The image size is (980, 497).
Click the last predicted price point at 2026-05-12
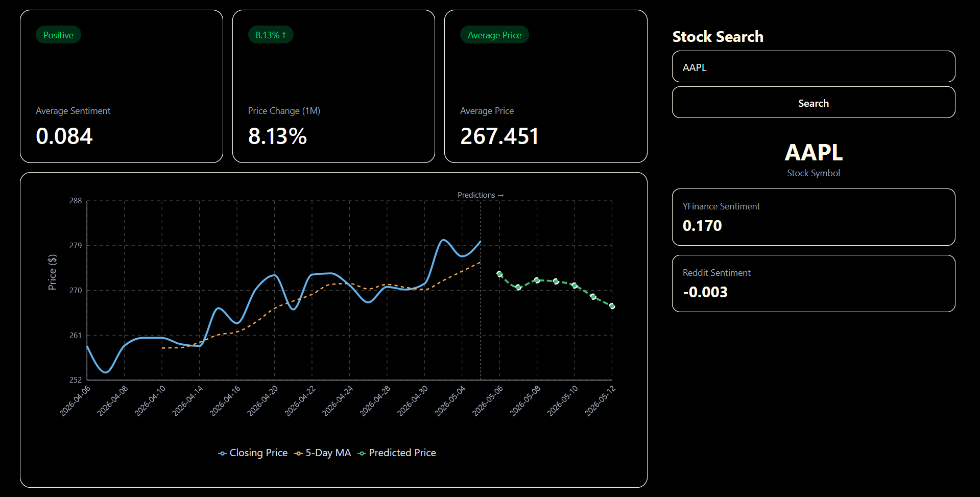(x=612, y=306)
